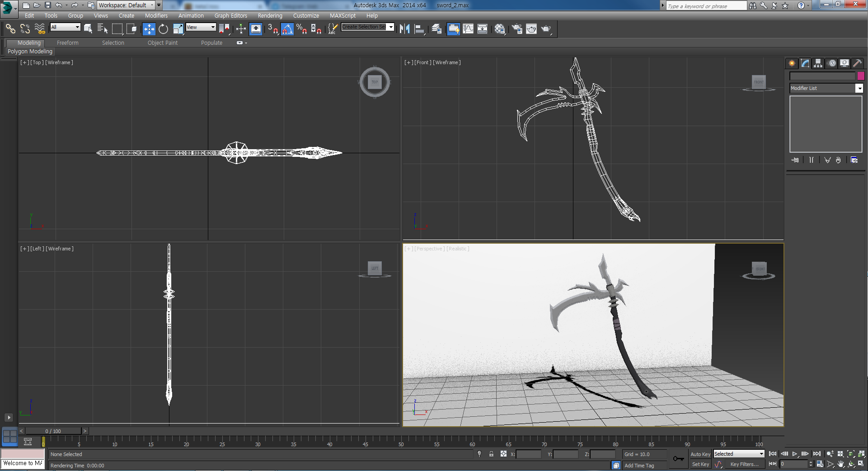The width and height of the screenshot is (868, 471).
Task: Open the Create Selection Set dropdown
Action: click(x=391, y=27)
